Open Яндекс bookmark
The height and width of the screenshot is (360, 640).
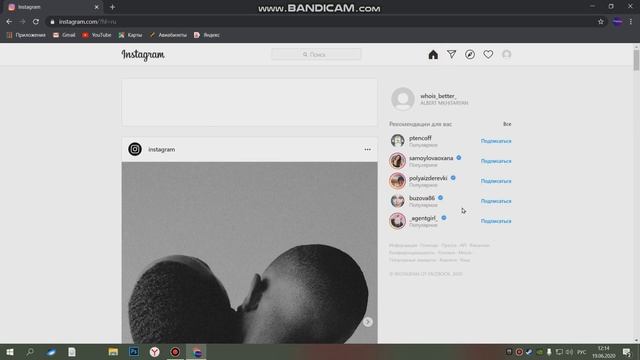207,35
